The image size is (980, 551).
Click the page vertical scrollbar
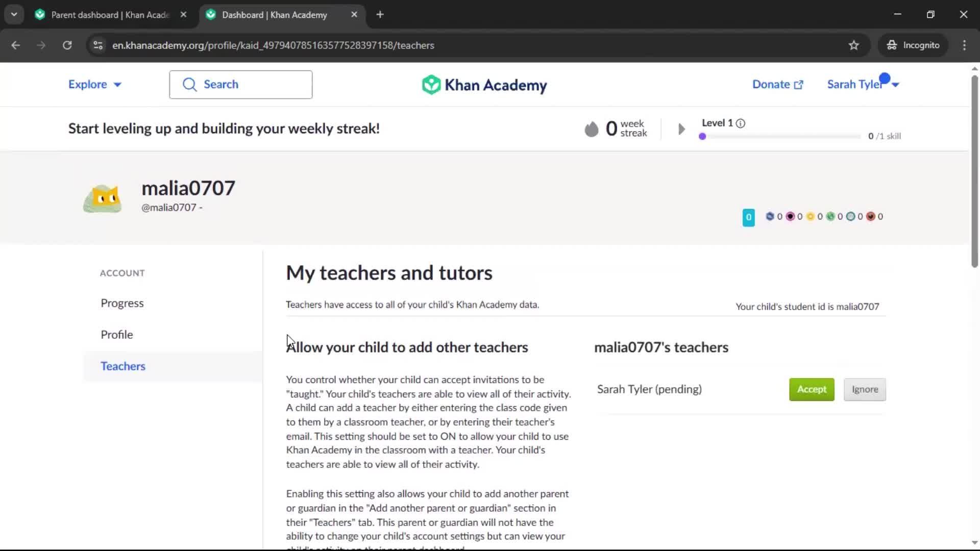[x=974, y=171]
